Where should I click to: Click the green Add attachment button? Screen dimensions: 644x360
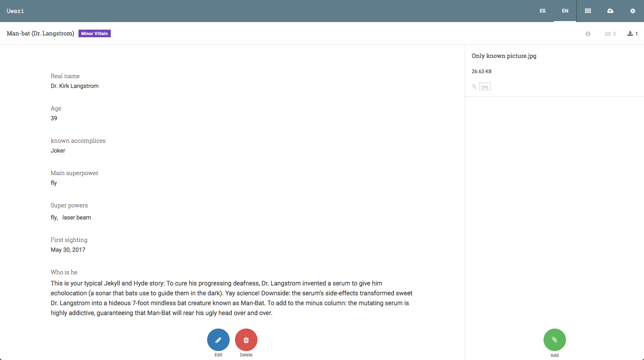555,340
